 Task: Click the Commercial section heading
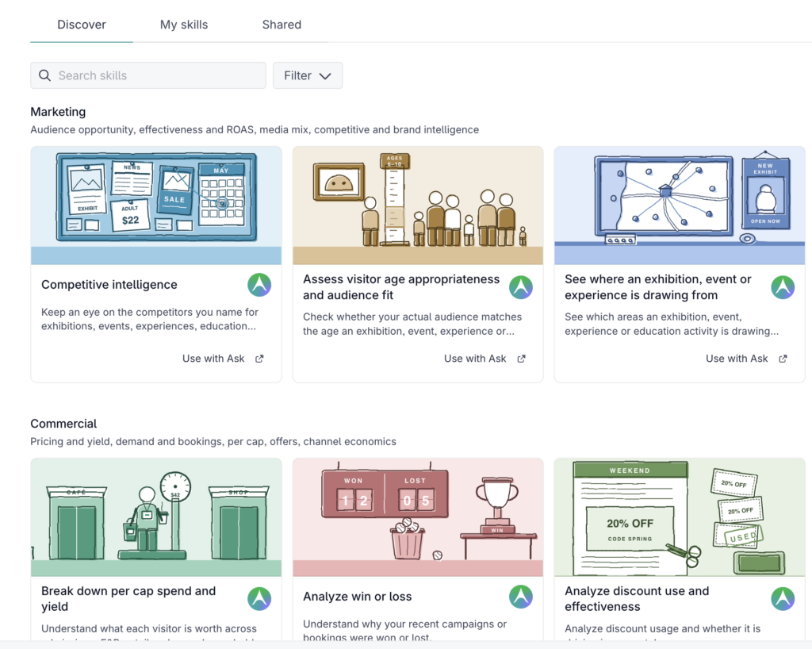pyautogui.click(x=63, y=424)
